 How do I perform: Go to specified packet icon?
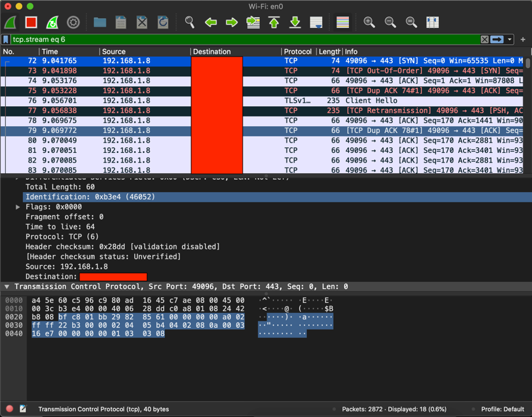[x=253, y=22]
